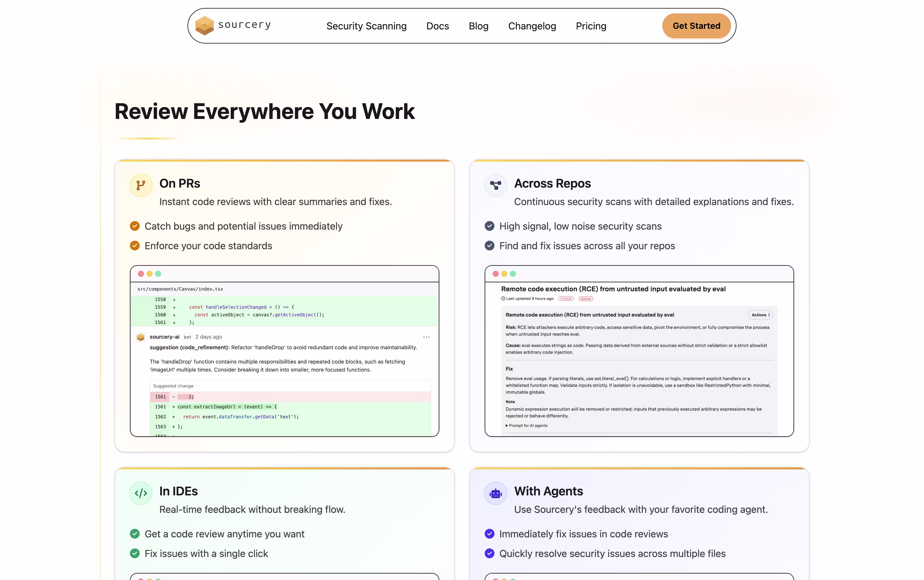Viewport: 924px width, 580px height.
Task: Click the sourcery-ai username
Action: click(164, 337)
